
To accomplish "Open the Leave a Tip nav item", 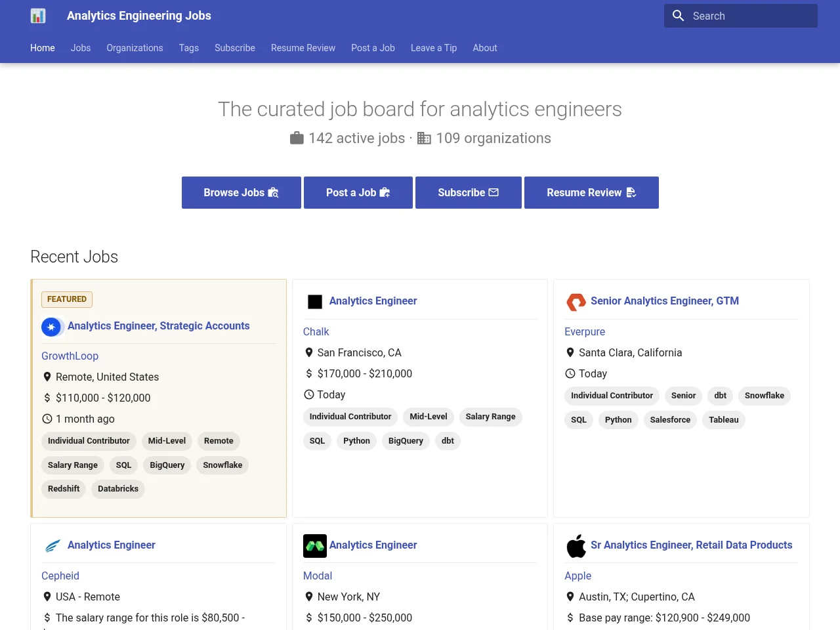I will [434, 48].
